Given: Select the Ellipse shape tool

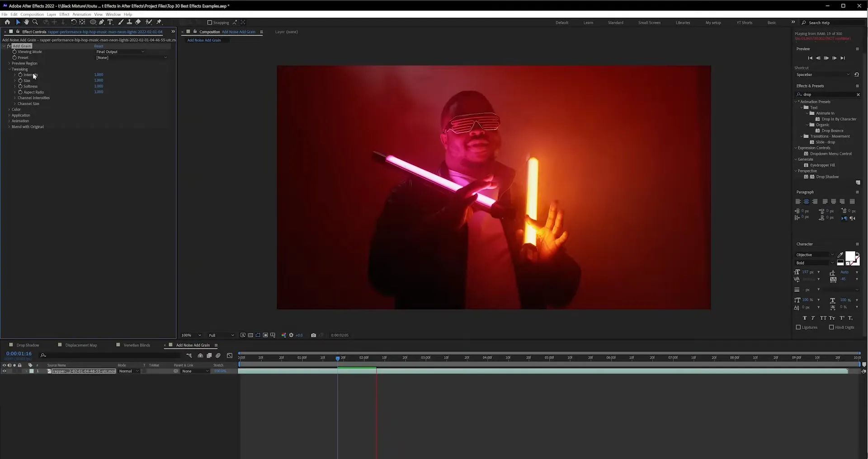Looking at the screenshot, I should pyautogui.click(x=93, y=22).
